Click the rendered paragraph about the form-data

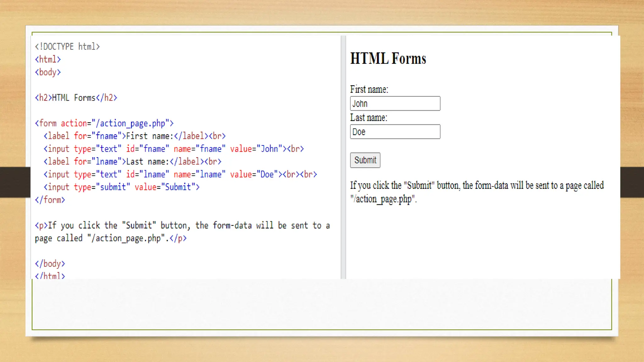(477, 192)
